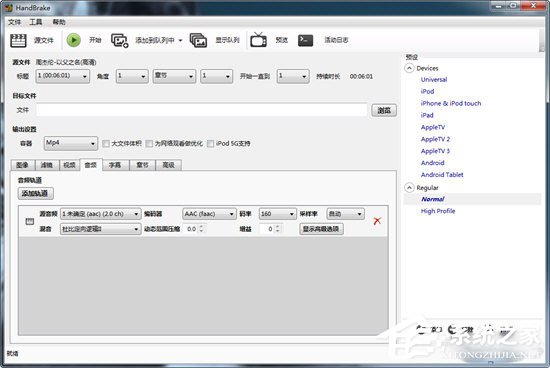The height and width of the screenshot is (368, 550).
Task: Click the Source toolbar label
Action: point(44,40)
